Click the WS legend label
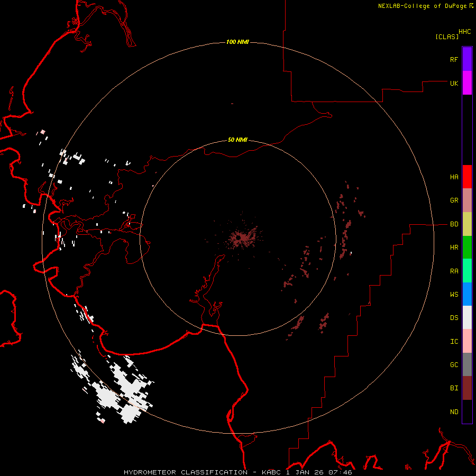This screenshot has width=476, height=476. coord(454,294)
